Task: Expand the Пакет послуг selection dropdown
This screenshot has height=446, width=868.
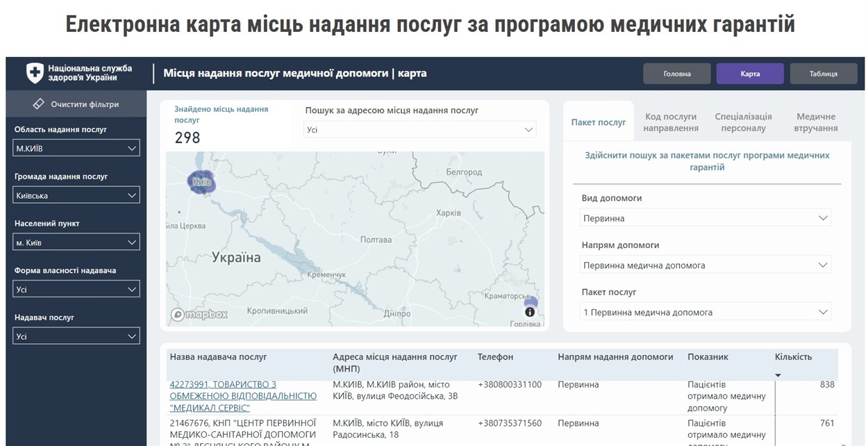Action: 706,312
